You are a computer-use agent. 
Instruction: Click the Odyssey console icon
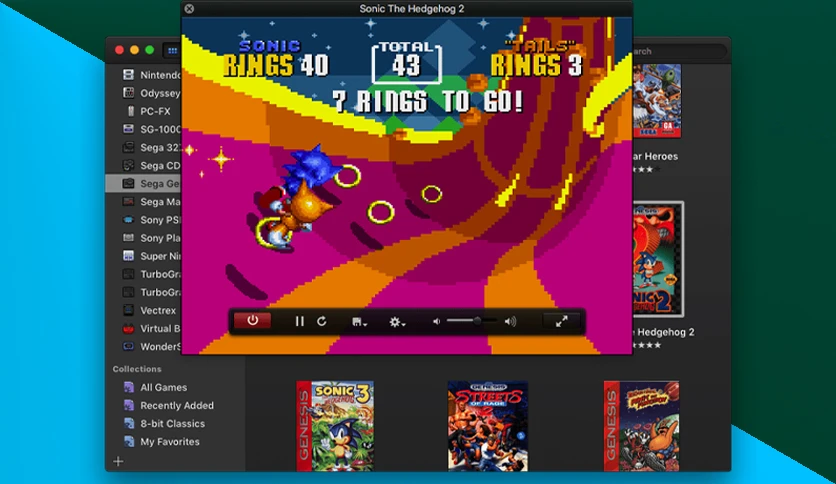[x=128, y=93]
